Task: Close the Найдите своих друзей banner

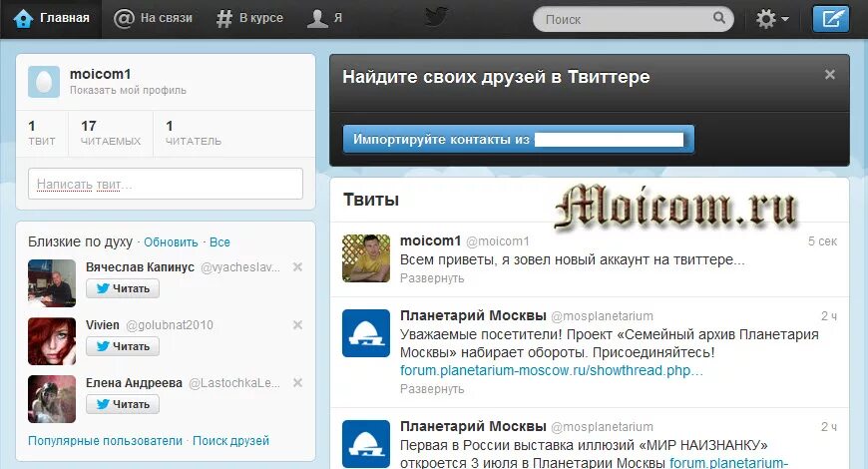Action: 829,74
